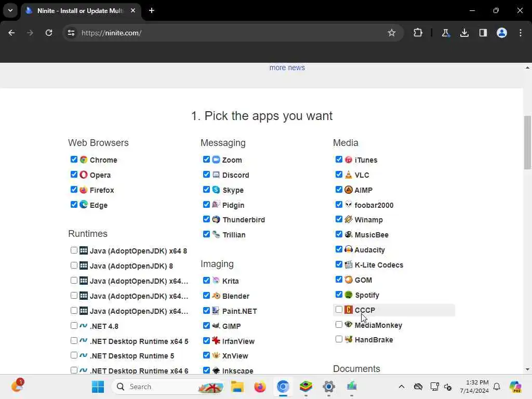Click the iTunes music icon
Screen dimensions: 532x399
pos(349,159)
